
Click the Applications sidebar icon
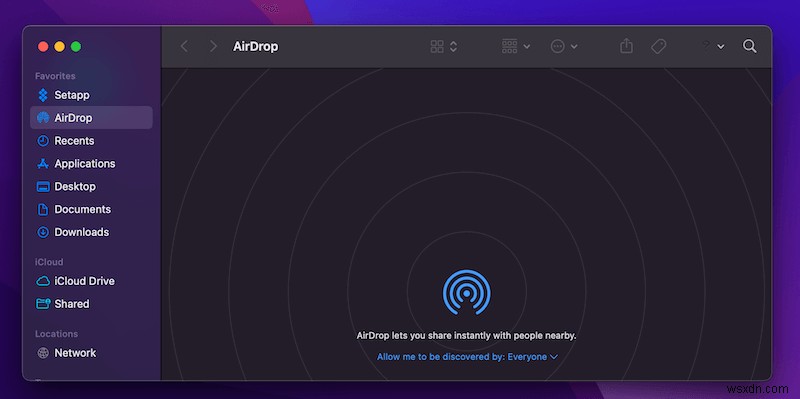(x=43, y=164)
